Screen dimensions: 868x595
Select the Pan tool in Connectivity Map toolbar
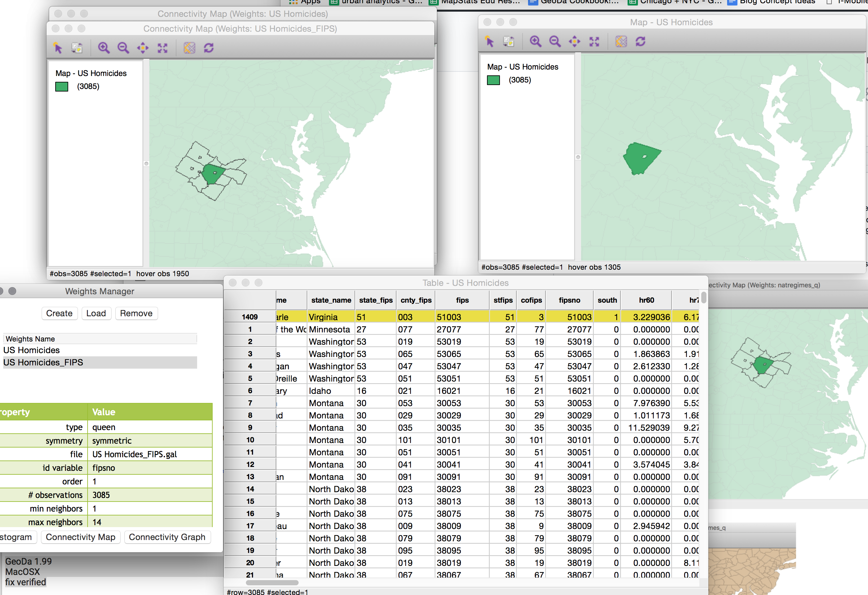coord(143,48)
